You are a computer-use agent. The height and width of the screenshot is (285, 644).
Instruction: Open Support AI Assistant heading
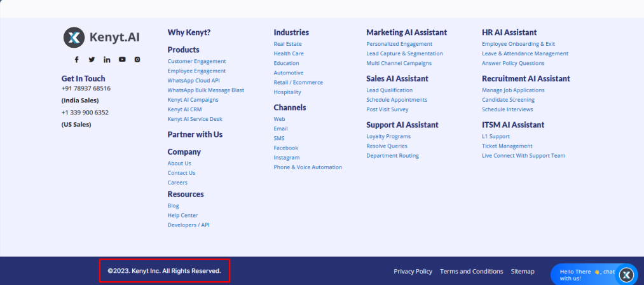tap(402, 125)
